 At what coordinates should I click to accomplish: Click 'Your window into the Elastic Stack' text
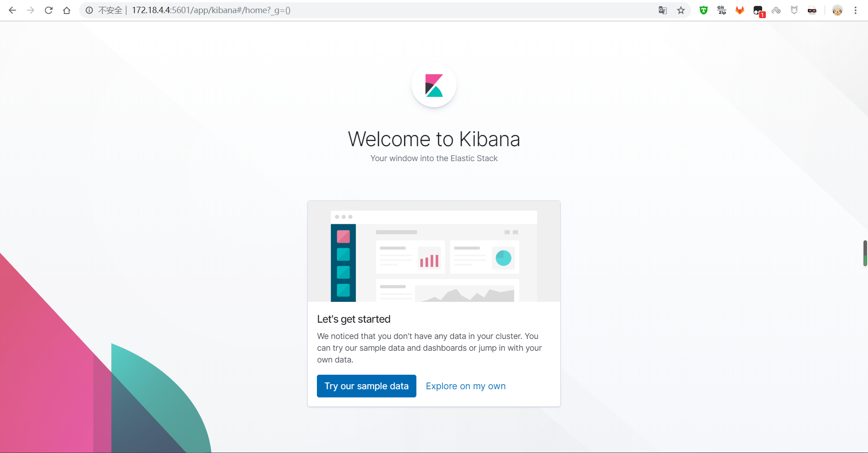pyautogui.click(x=434, y=158)
